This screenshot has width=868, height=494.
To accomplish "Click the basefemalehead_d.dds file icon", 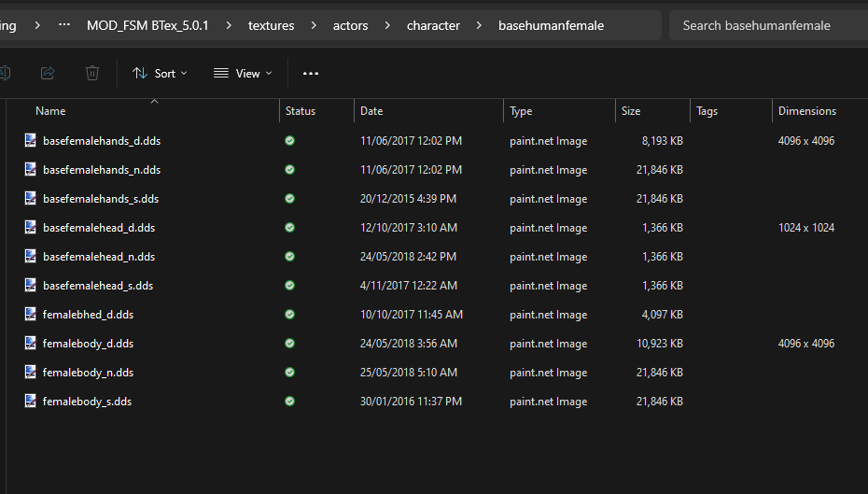I will [x=31, y=227].
